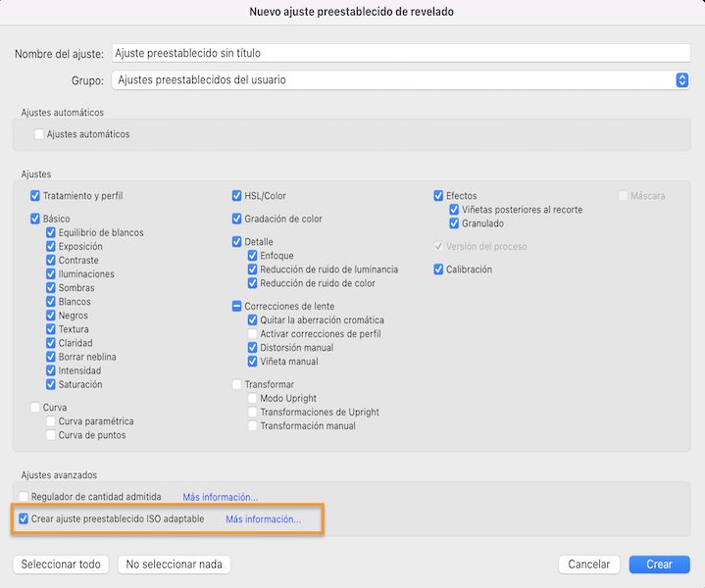Uncheck Viñetas posteriores al recorte
The width and height of the screenshot is (705, 588).
(455, 210)
